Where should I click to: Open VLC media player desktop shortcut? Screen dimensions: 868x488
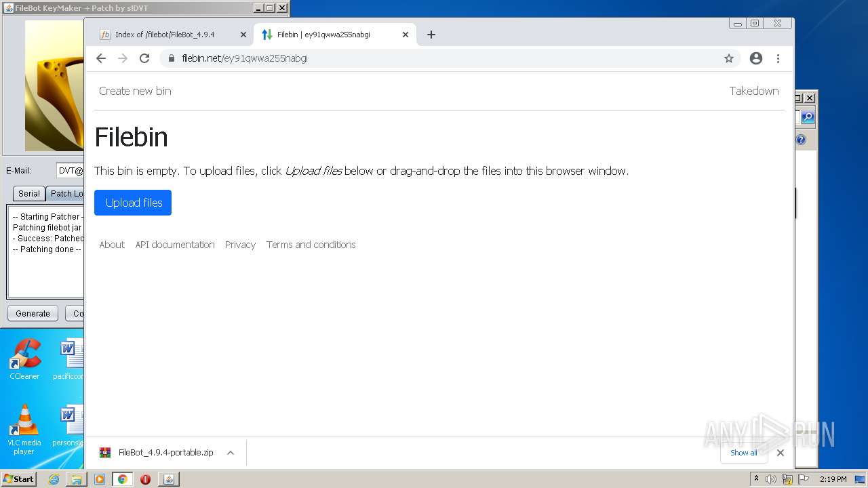[x=24, y=430]
